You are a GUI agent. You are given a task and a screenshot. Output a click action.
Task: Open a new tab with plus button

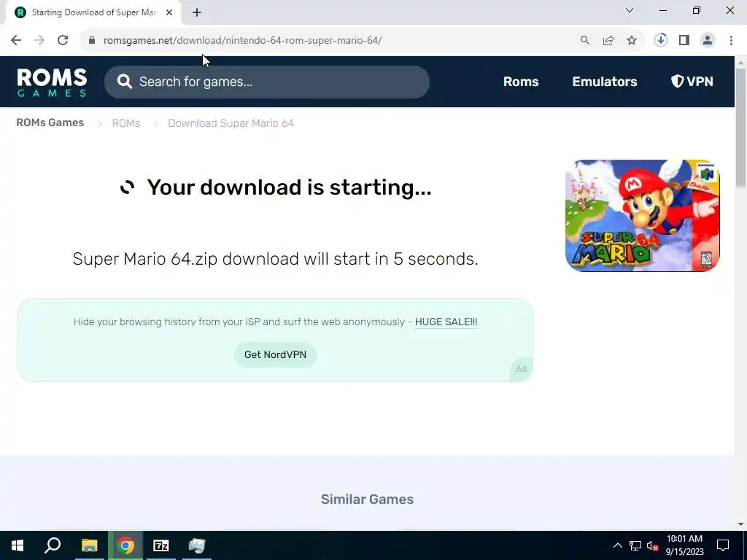click(x=197, y=12)
